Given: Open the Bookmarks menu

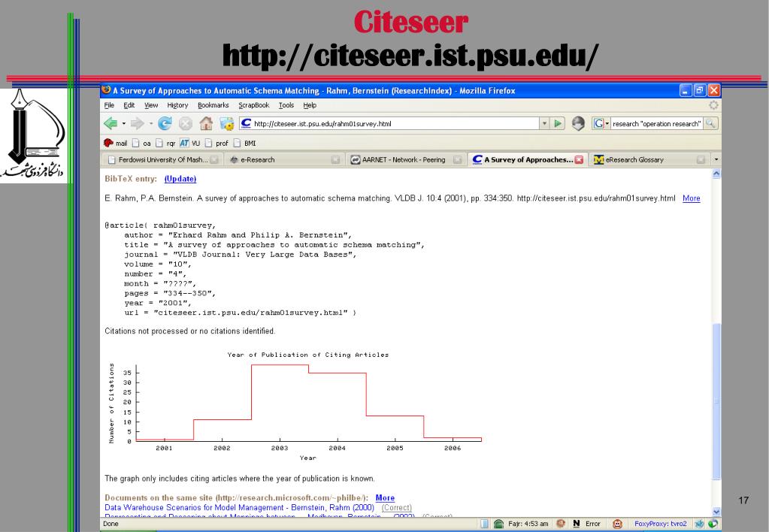Looking at the screenshot, I should 213,105.
